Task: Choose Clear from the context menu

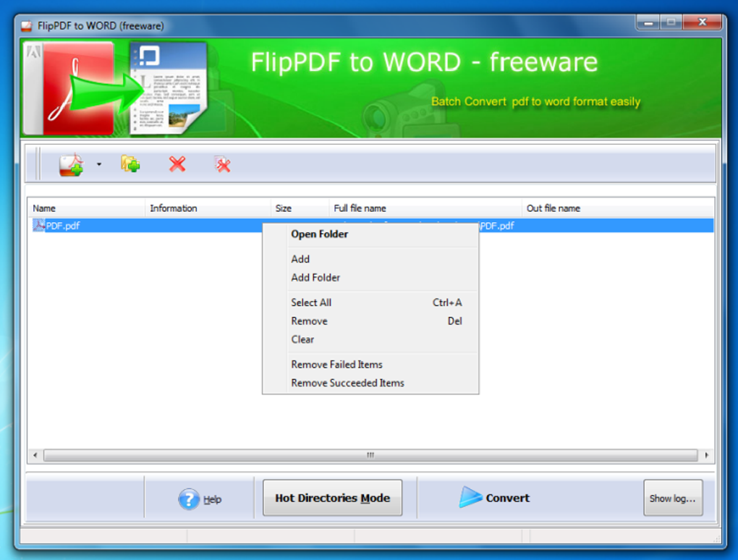Action: [x=370, y=340]
